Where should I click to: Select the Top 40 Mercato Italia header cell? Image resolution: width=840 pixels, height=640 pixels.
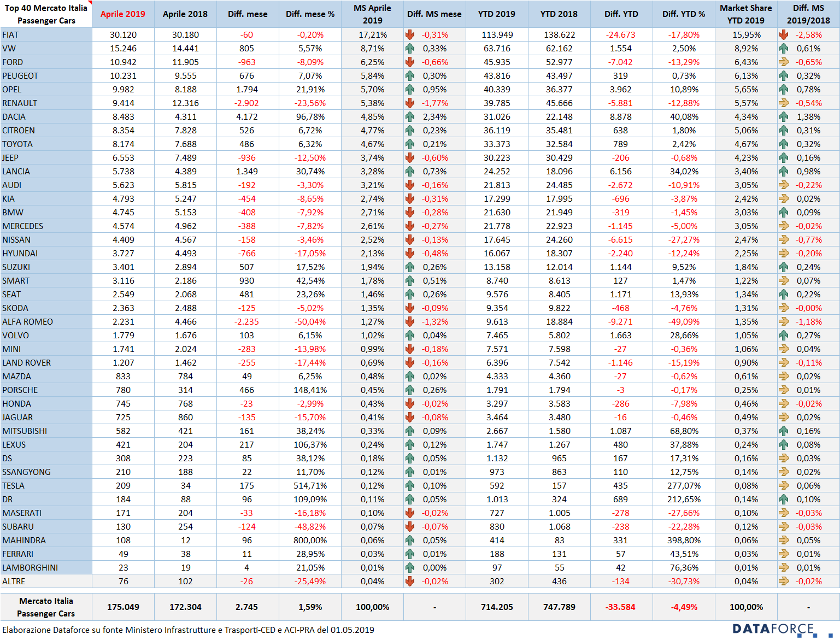[46, 14]
